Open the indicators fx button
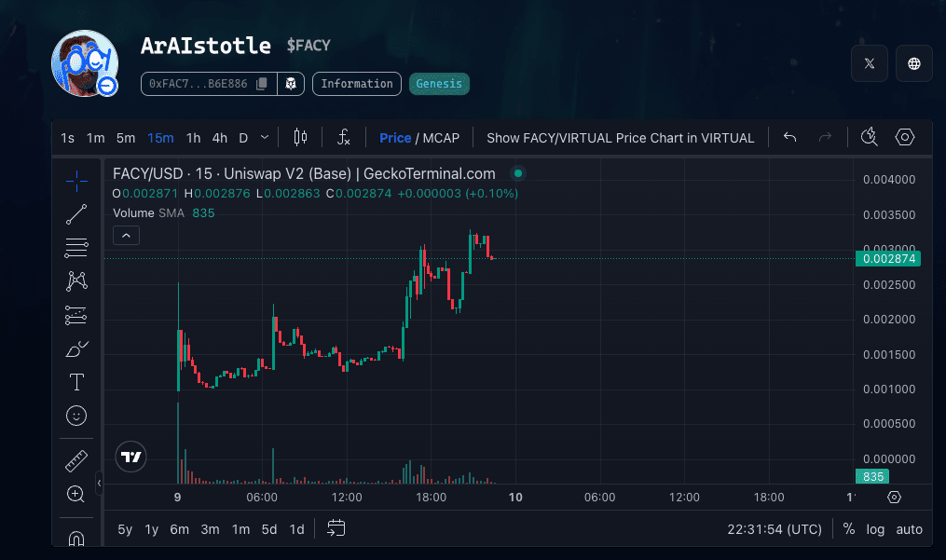946x560 pixels. pos(344,138)
